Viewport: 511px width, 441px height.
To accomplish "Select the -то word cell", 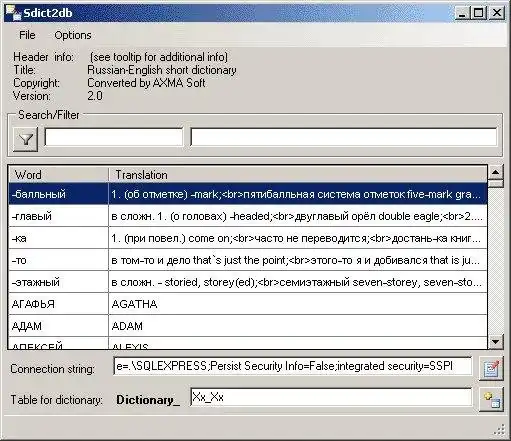I will pyautogui.click(x=58, y=260).
